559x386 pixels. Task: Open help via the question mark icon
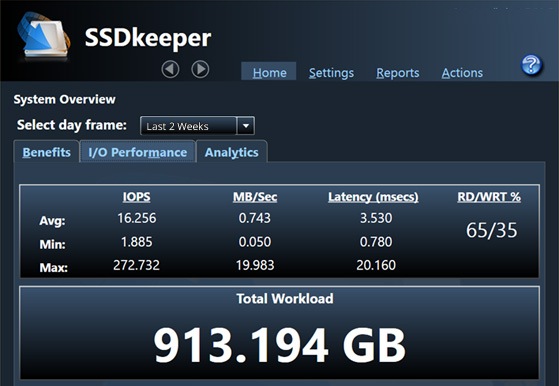[x=531, y=65]
